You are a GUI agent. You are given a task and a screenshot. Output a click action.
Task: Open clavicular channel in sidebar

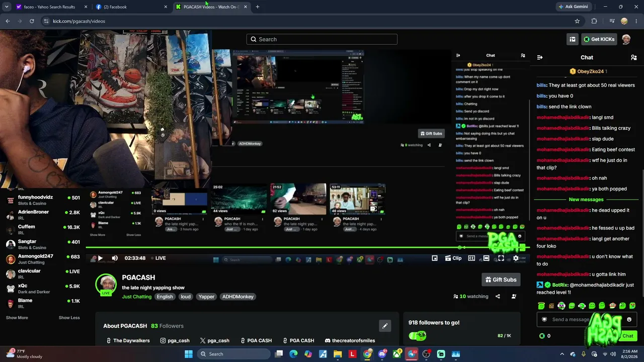(43, 274)
